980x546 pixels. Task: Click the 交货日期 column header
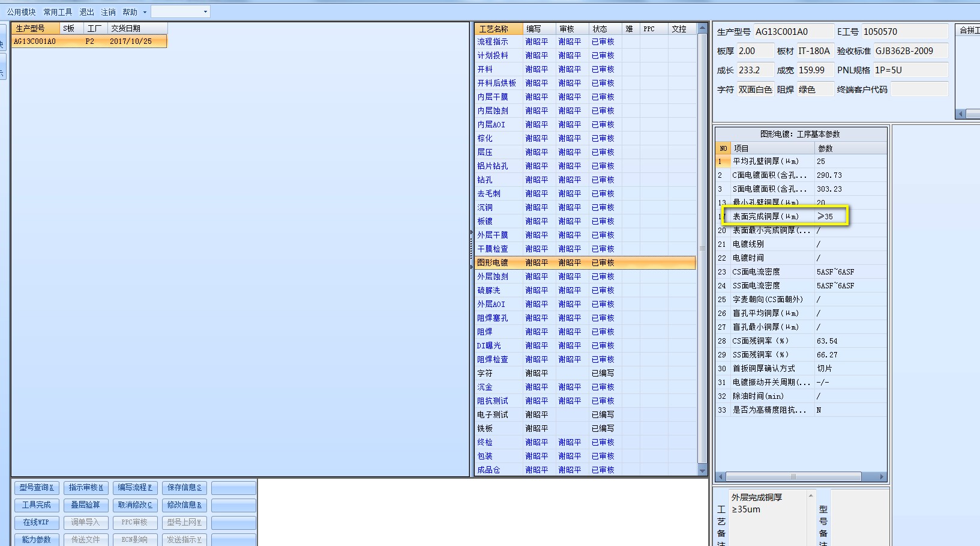pyautogui.click(x=137, y=29)
